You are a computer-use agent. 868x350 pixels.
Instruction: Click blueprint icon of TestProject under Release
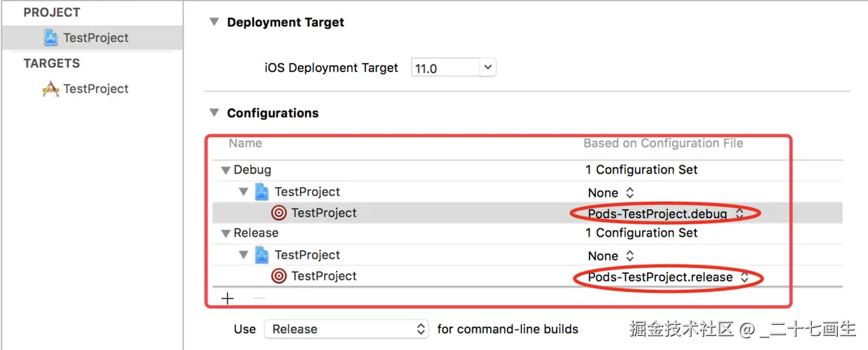tap(262, 255)
